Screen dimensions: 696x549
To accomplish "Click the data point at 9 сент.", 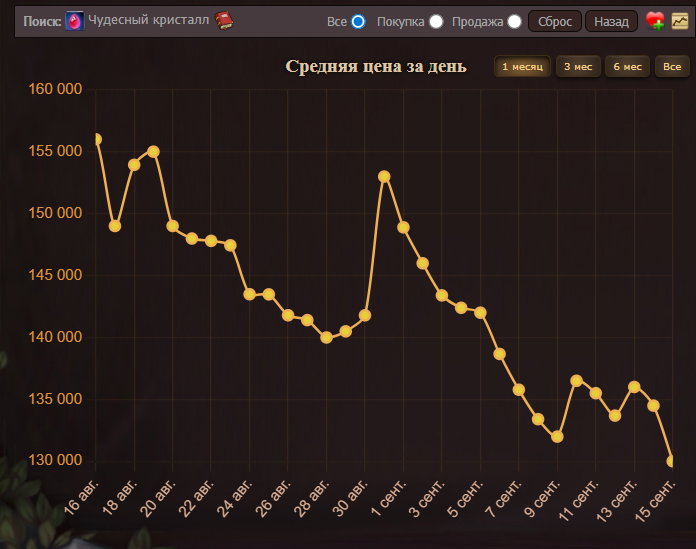I will 557,437.
